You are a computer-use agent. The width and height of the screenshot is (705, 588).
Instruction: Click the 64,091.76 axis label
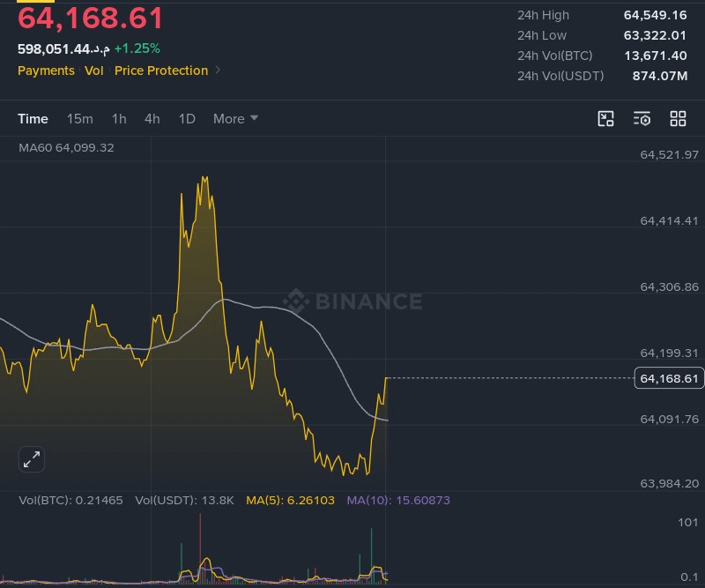click(669, 420)
